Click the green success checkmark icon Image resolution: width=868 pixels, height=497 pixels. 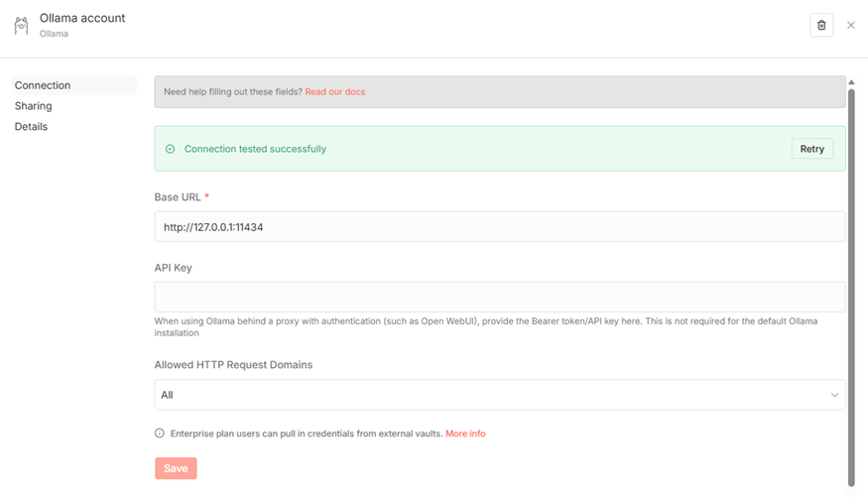pyautogui.click(x=170, y=149)
